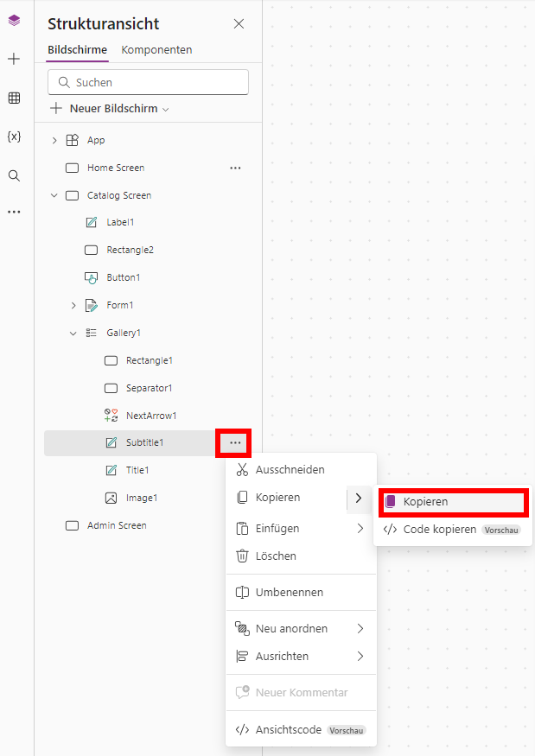Select Gallery1 in the tree
Screen dimensions: 535x756
pos(124,333)
